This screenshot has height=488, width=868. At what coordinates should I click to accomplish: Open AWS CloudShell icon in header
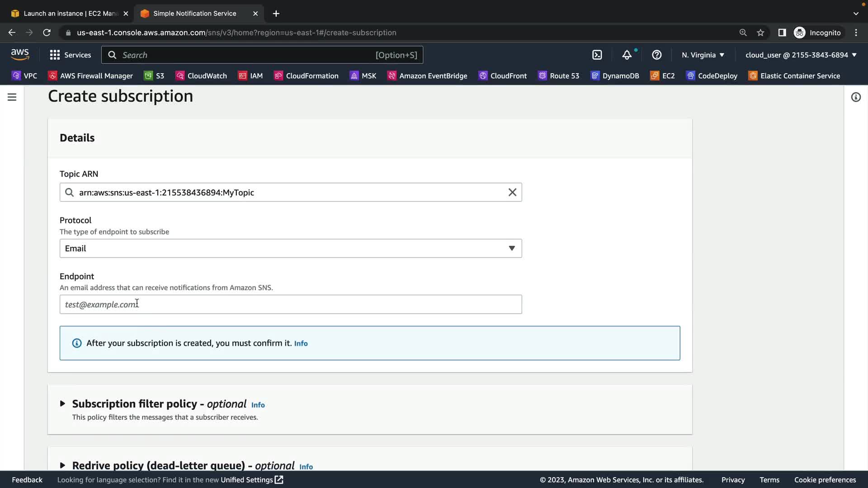click(x=597, y=55)
